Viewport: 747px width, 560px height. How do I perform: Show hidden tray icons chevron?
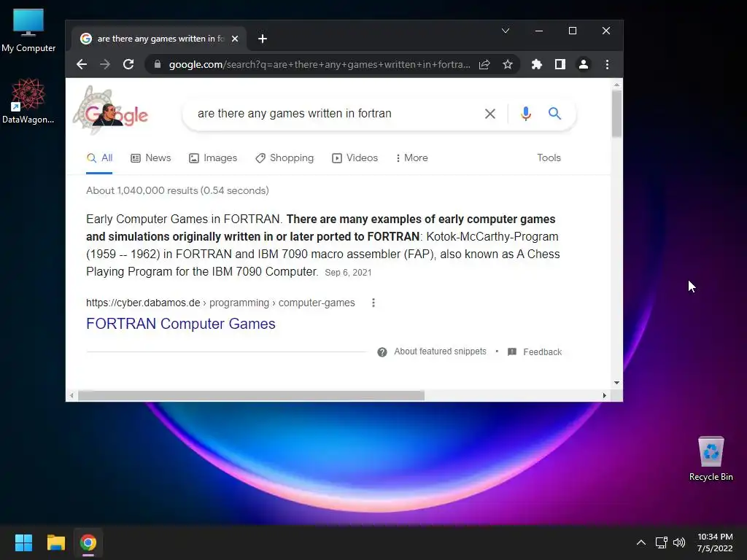[641, 542]
